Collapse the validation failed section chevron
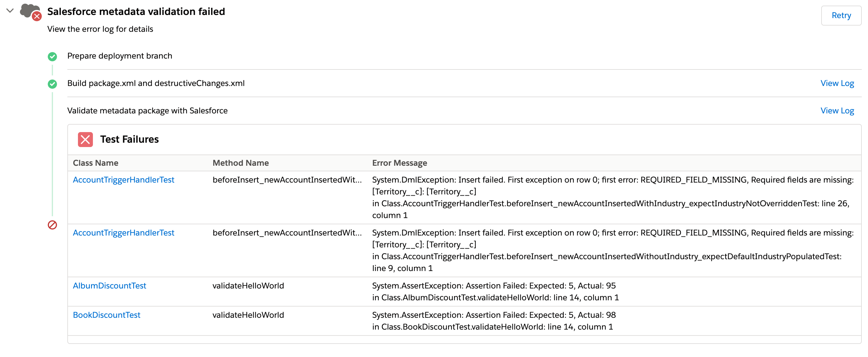The width and height of the screenshot is (868, 357). (10, 11)
